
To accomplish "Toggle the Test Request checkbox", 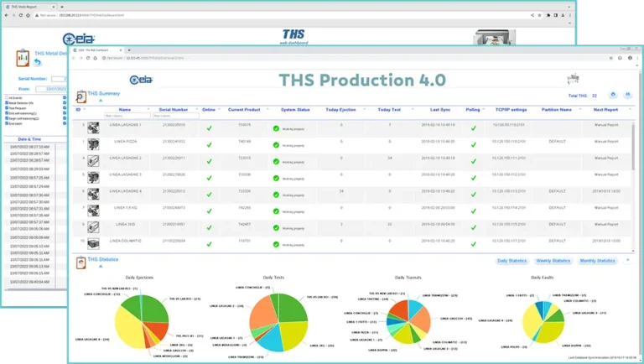I will [7, 108].
